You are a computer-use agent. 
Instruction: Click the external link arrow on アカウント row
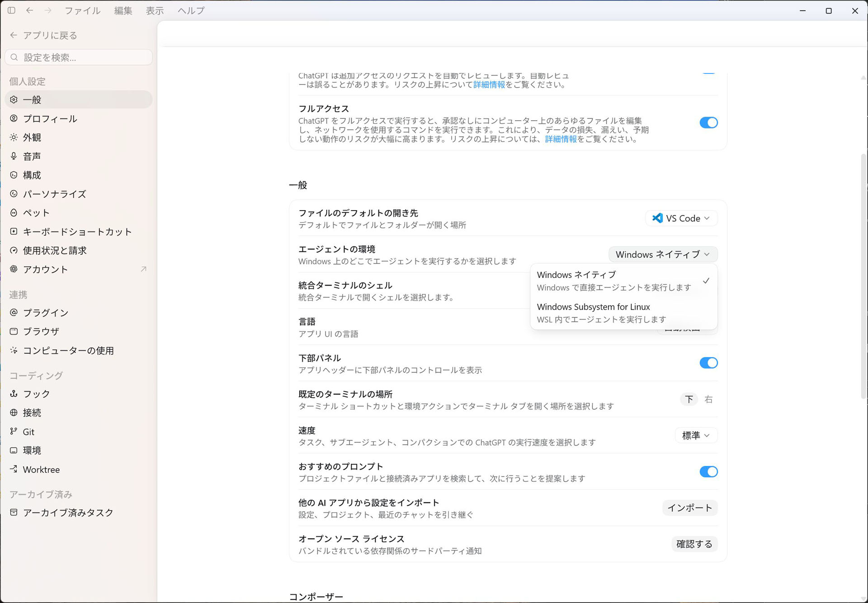tap(143, 269)
